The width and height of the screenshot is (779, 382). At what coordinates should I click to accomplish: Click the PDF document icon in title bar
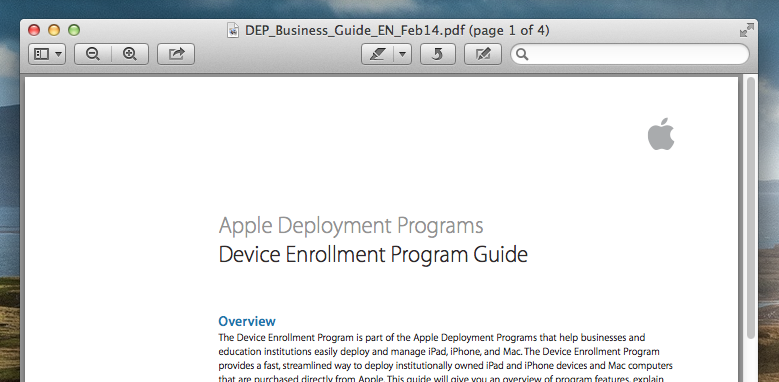pyautogui.click(x=233, y=30)
